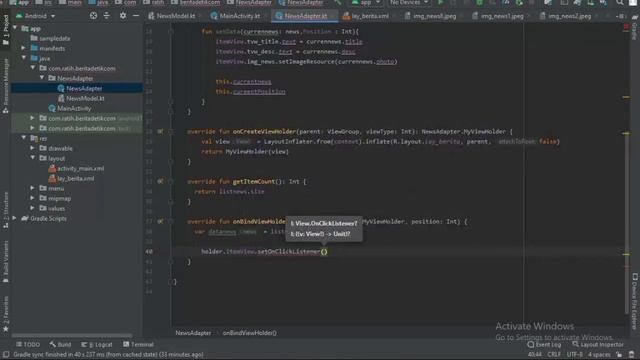
Task: Open the Structure side tool window
Action: 5,209
